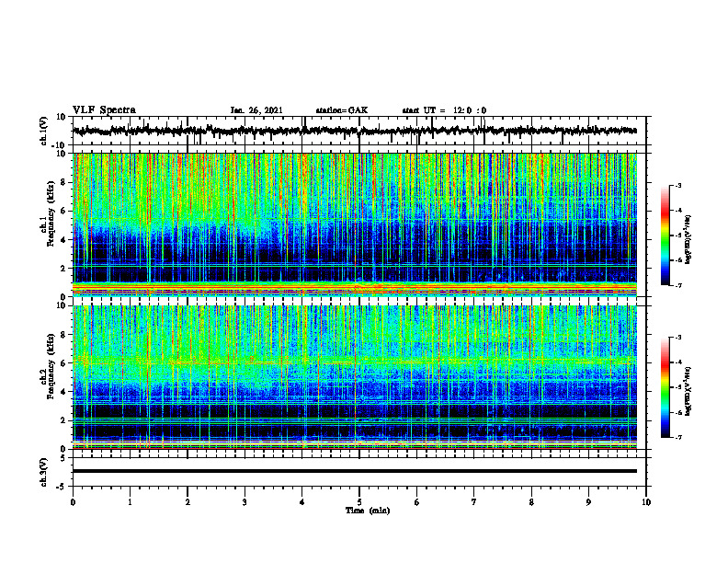Click the time-axis tick label "3"

[245, 502]
